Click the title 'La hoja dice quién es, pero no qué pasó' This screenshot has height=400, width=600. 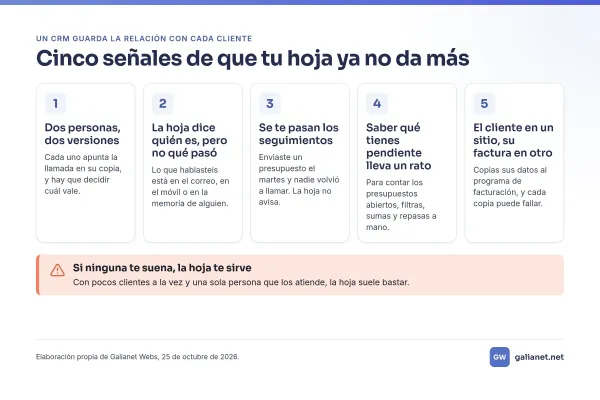(189, 140)
